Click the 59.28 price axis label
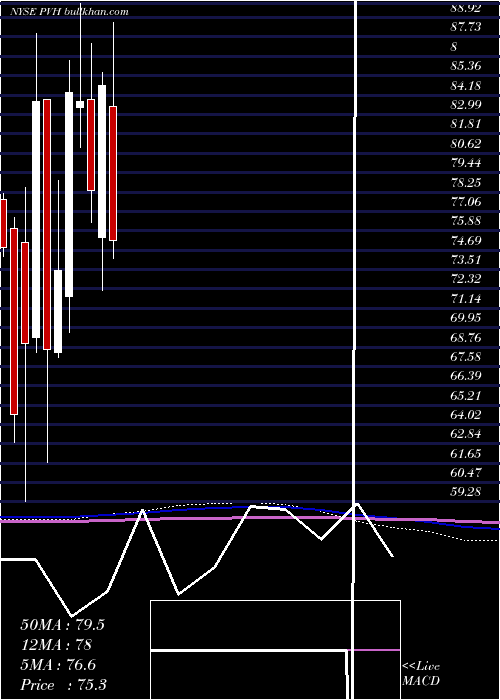This screenshot has height=700, width=500. click(x=466, y=493)
